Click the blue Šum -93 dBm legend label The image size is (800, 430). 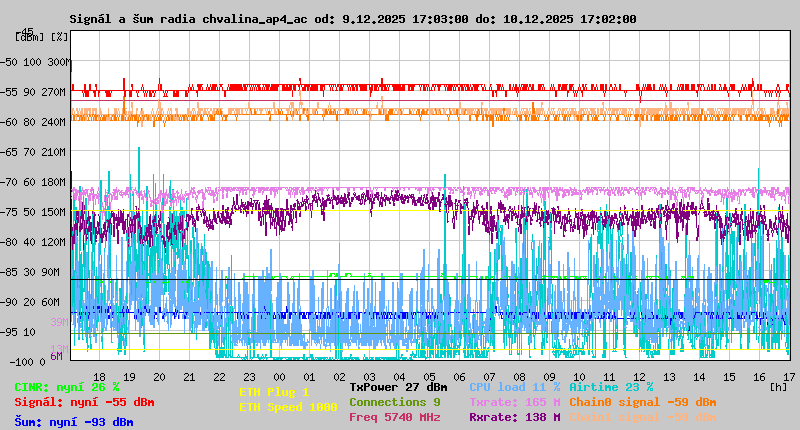coord(74,422)
